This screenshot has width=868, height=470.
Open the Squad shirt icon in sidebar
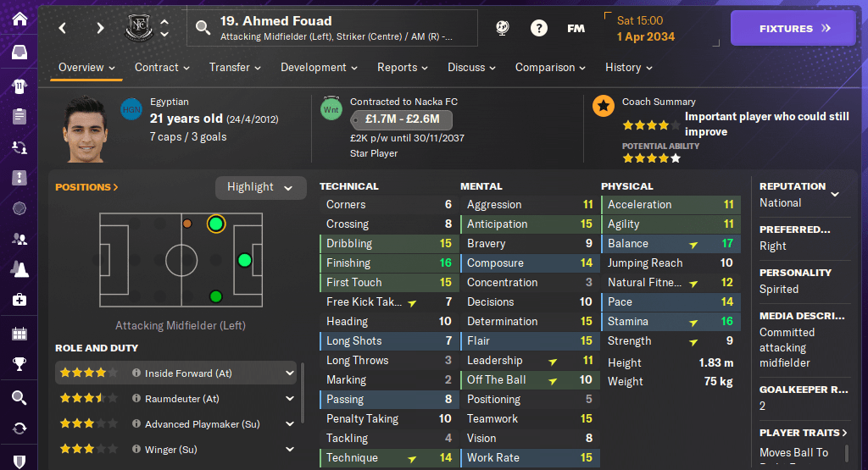coord(19,86)
